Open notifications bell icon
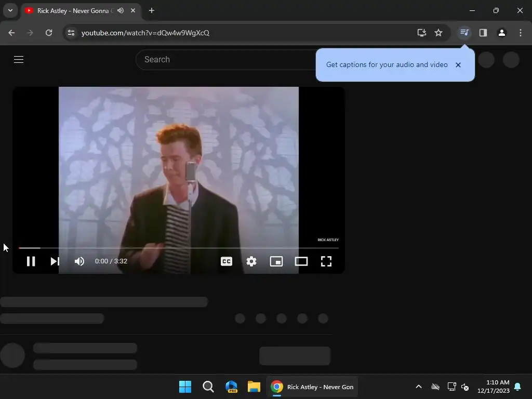This screenshot has width=532, height=399. pyautogui.click(x=518, y=387)
